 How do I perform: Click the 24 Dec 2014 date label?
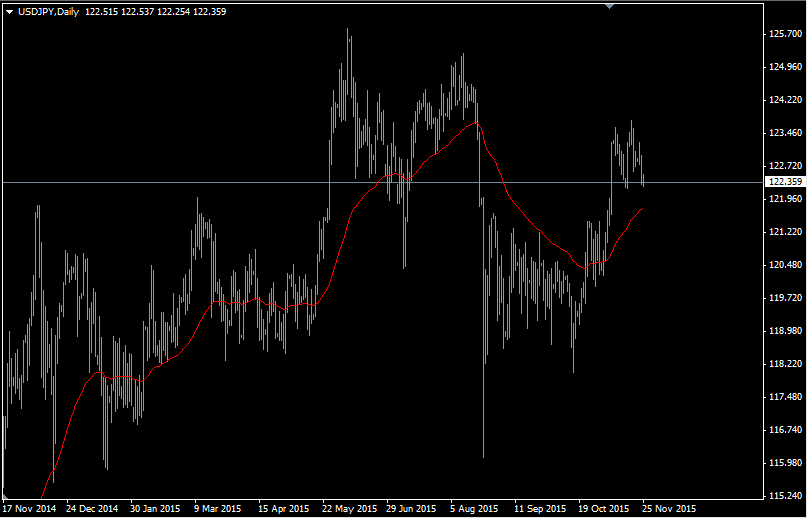(x=93, y=509)
